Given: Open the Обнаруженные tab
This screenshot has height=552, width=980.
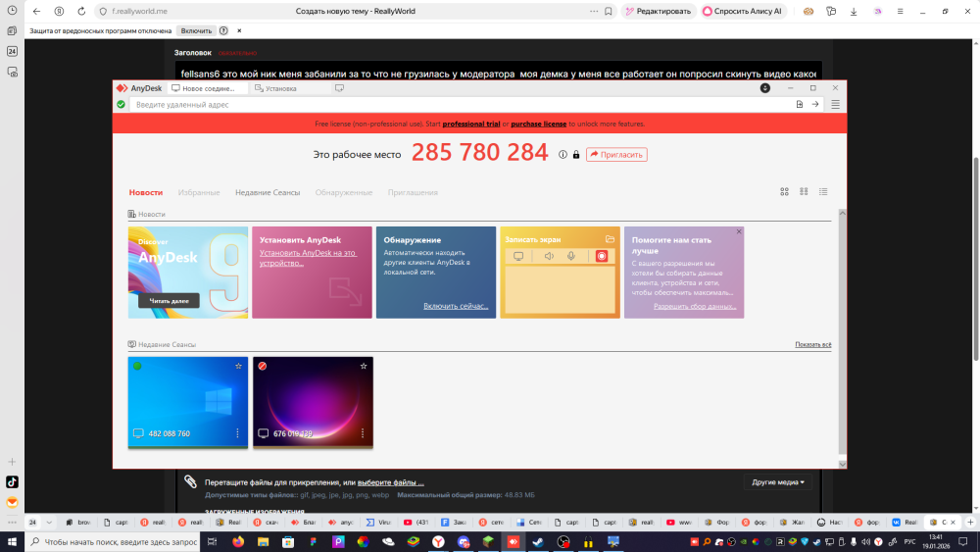Looking at the screenshot, I should tap(344, 192).
